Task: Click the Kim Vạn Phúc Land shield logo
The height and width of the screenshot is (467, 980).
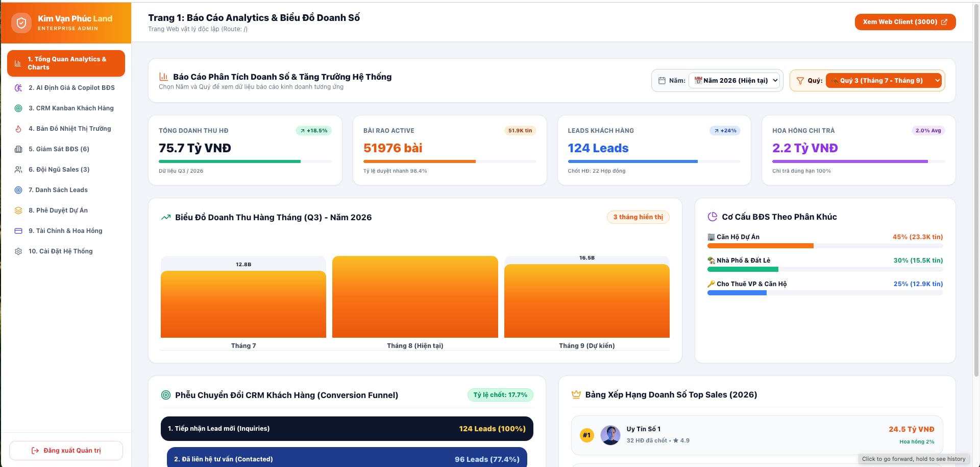Action: click(x=21, y=23)
